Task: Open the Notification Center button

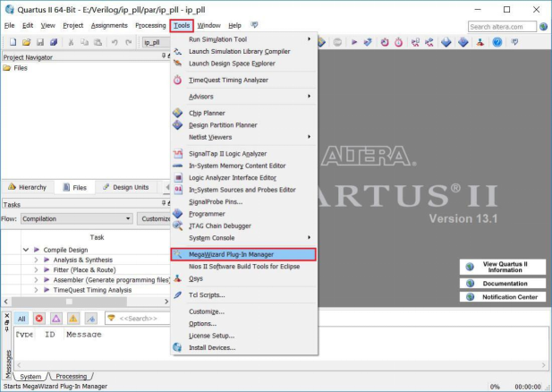Action: coord(503,297)
